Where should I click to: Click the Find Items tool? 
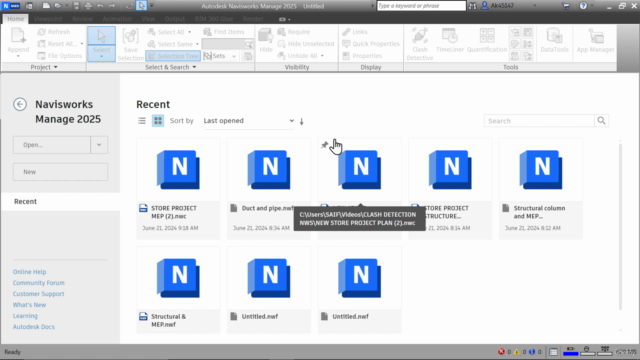224,32
